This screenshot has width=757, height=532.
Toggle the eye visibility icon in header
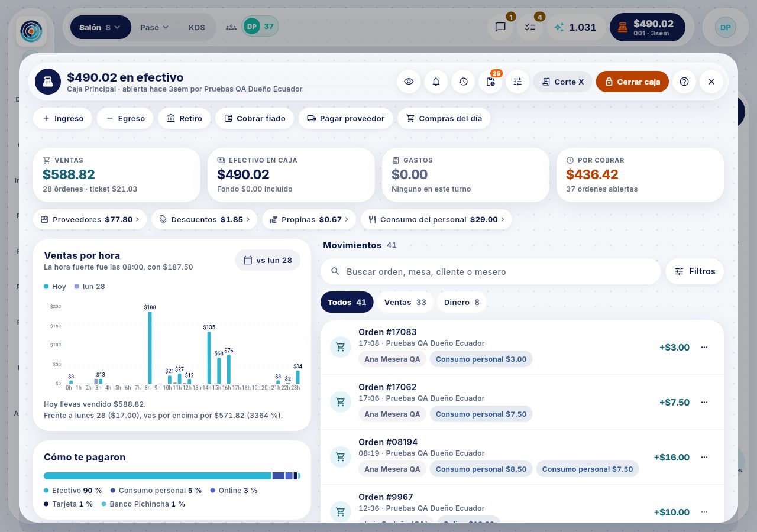(x=409, y=82)
